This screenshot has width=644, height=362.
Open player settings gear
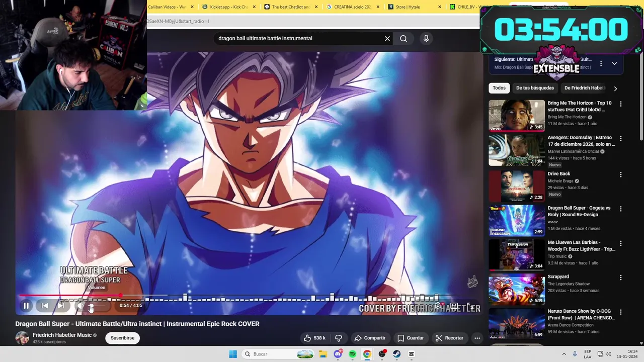(439, 306)
